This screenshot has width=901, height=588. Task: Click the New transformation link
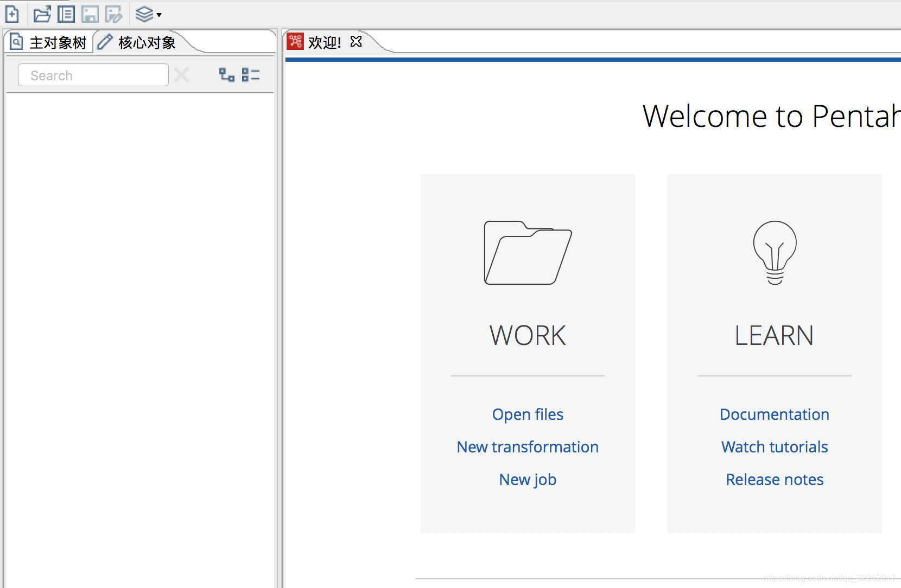[528, 447]
